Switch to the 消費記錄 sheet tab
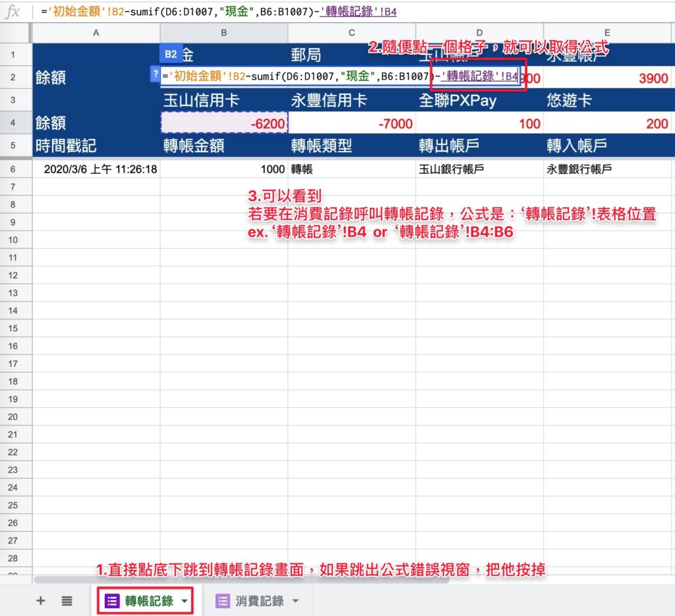This screenshot has width=675, height=616. (260, 600)
